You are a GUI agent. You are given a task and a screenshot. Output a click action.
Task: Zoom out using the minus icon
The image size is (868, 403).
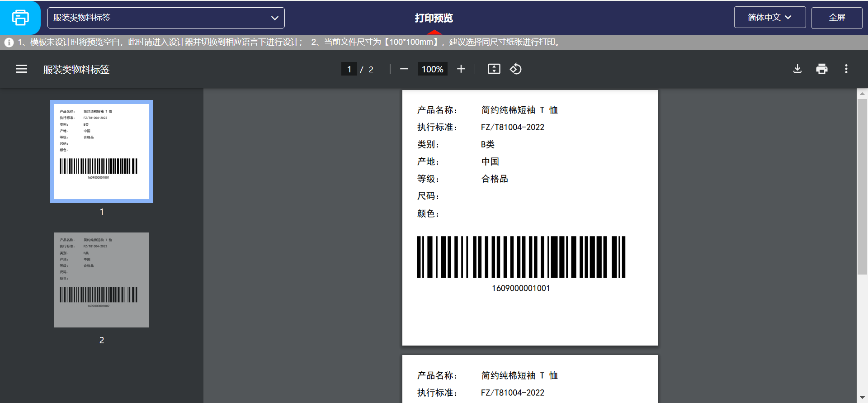(404, 69)
